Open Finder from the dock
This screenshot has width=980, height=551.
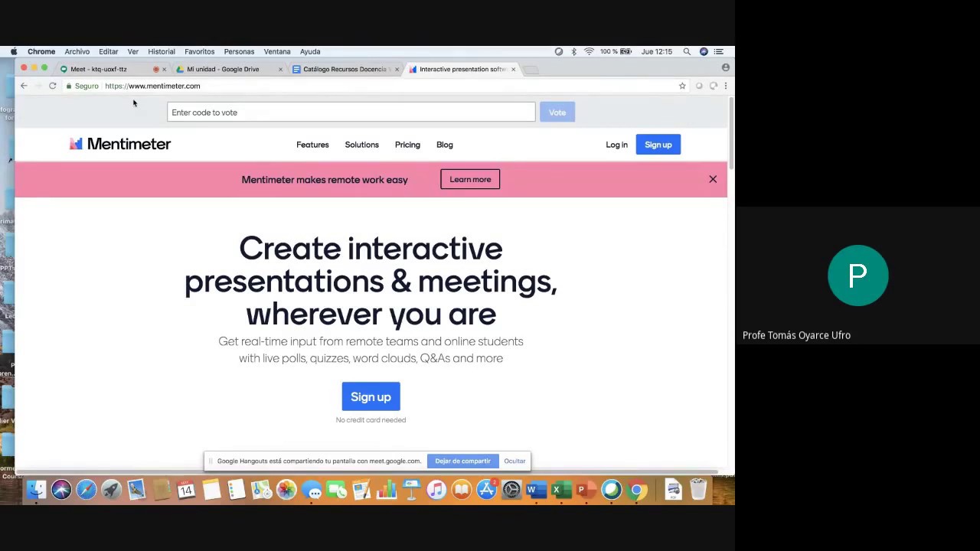click(35, 489)
